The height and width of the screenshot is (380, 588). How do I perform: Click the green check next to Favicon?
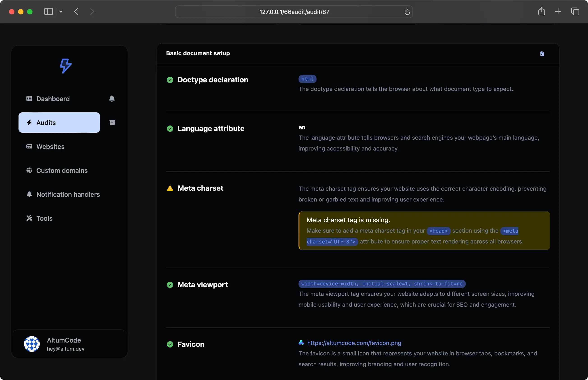[170, 344]
